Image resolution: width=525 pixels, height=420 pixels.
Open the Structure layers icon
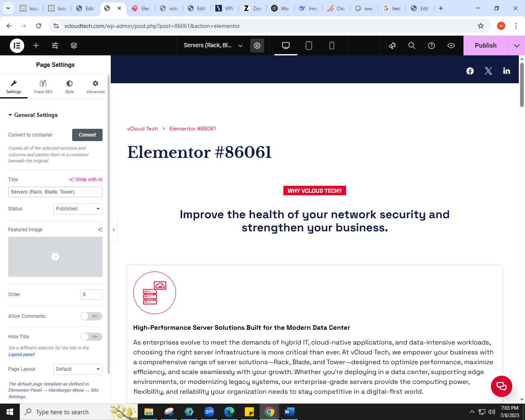(74, 46)
